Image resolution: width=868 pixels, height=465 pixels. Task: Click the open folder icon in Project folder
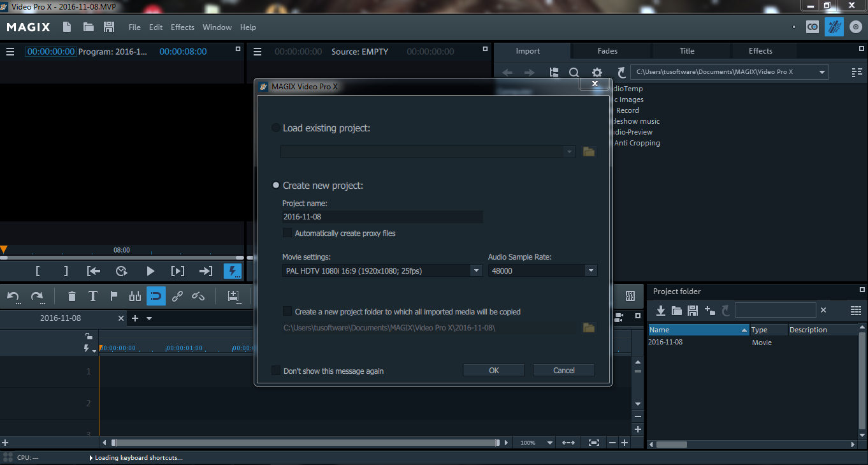(677, 311)
